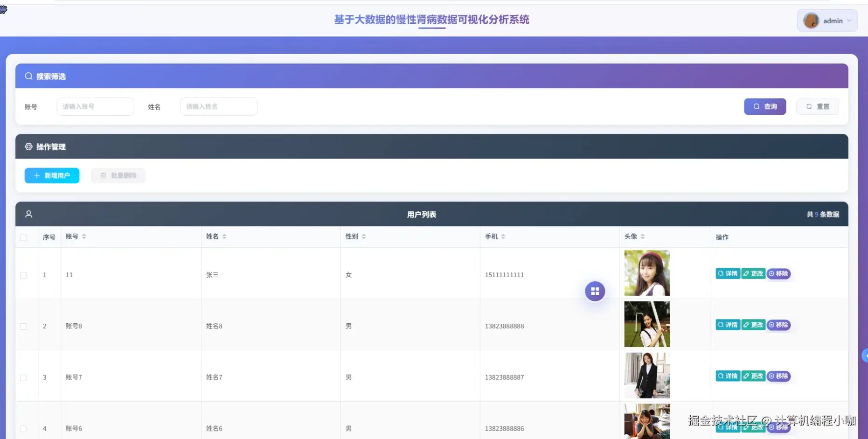The height and width of the screenshot is (439, 868).
Task: Click the avatar thumbnail of 姓名6
Action: (x=647, y=421)
